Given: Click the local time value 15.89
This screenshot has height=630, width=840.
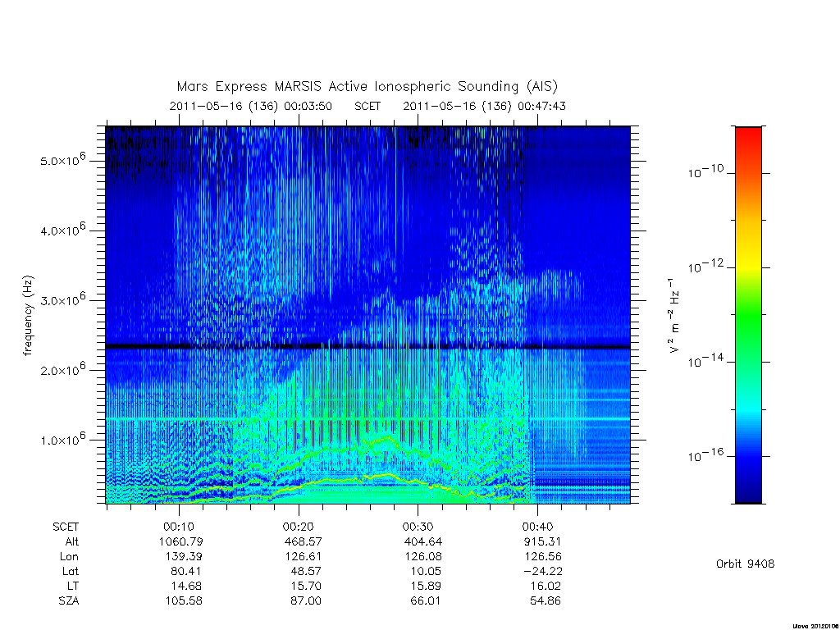Looking at the screenshot, I should click(426, 586).
